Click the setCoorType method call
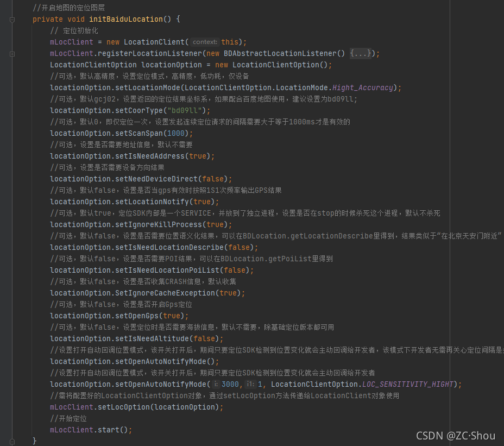Screen dimensions: 504x446 [x=139, y=111]
